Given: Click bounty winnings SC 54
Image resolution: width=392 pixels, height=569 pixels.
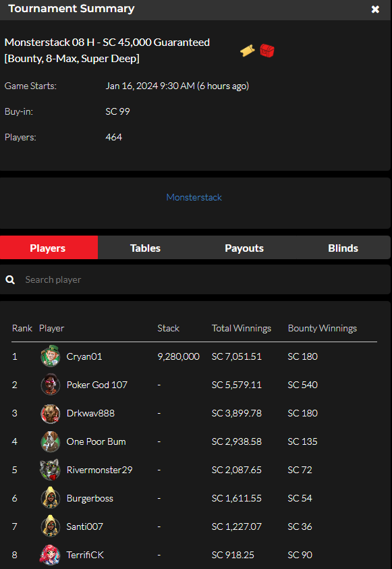Looking at the screenshot, I should coord(300,498).
